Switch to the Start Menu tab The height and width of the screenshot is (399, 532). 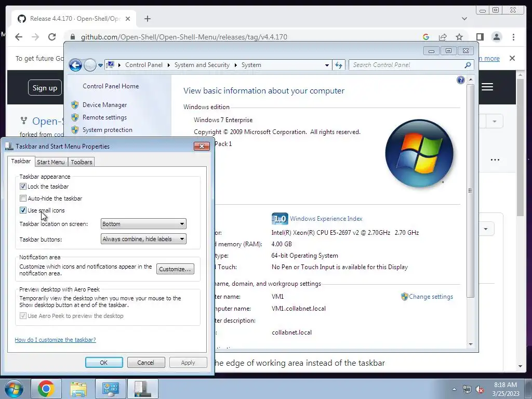click(x=51, y=162)
